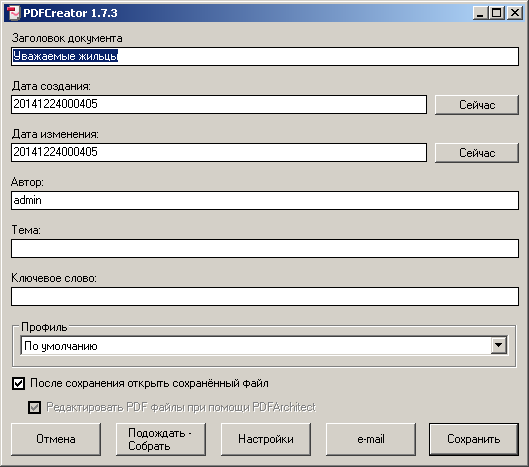Viewport: 529px width, 467px height.
Task: Click the creation date input field
Action: pos(219,104)
